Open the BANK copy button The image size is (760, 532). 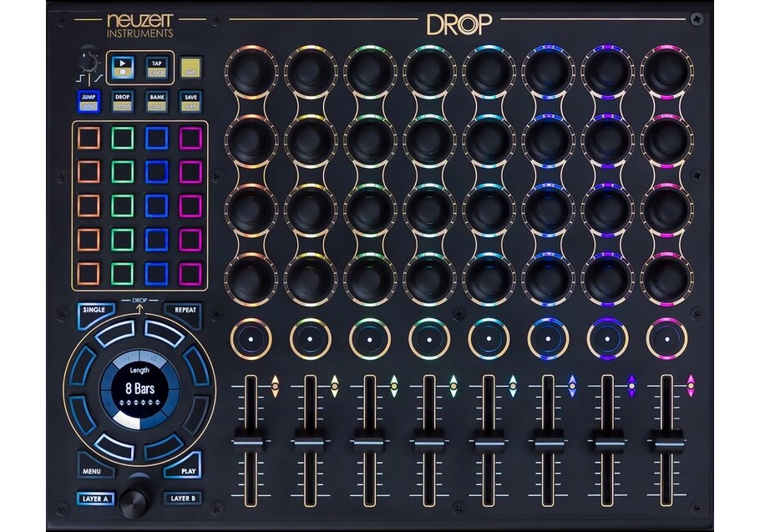pyautogui.click(x=156, y=101)
